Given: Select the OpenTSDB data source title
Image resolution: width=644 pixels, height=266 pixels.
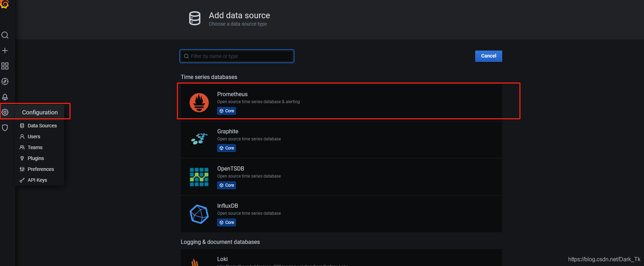Looking at the screenshot, I should point(231,168).
